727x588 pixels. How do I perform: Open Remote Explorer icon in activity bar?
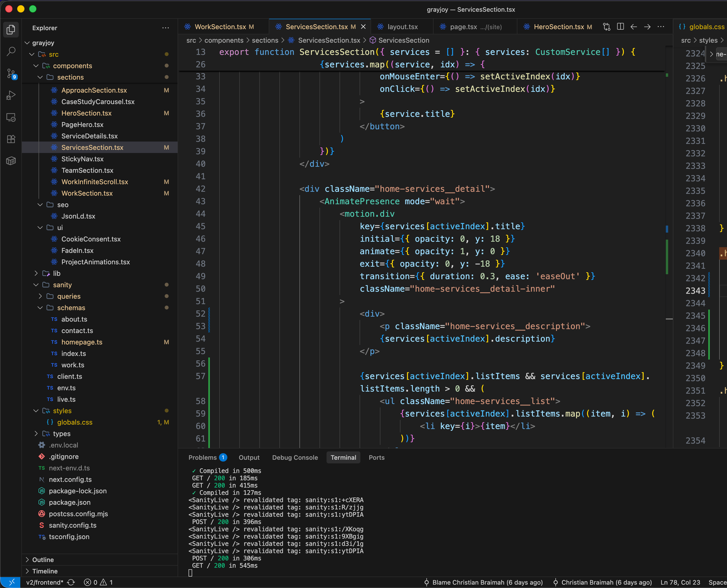[x=11, y=118]
